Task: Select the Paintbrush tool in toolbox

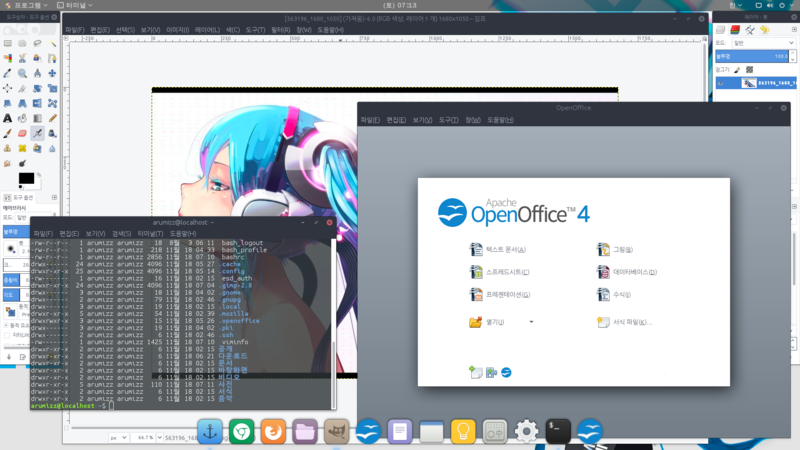Action: (x=8, y=133)
